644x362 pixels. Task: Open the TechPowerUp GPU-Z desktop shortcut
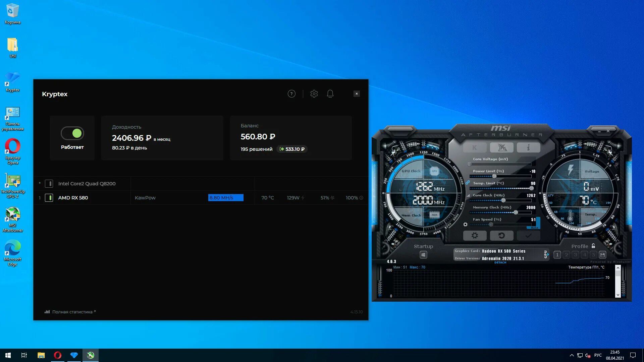point(13,186)
